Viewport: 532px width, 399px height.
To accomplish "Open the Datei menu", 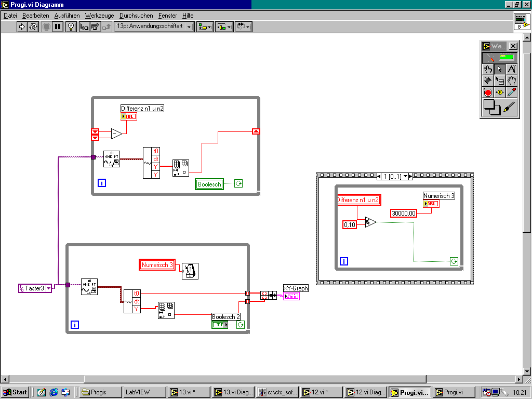I will click(10, 16).
